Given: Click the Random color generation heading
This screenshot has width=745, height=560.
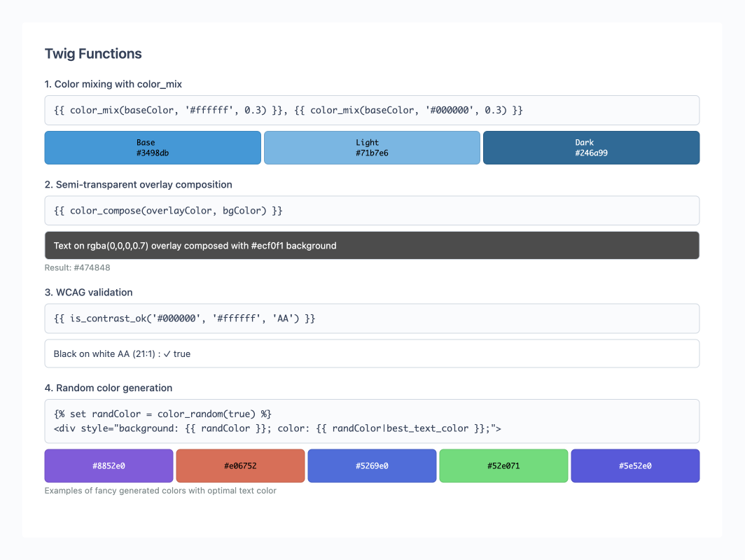Looking at the screenshot, I should pos(109,388).
